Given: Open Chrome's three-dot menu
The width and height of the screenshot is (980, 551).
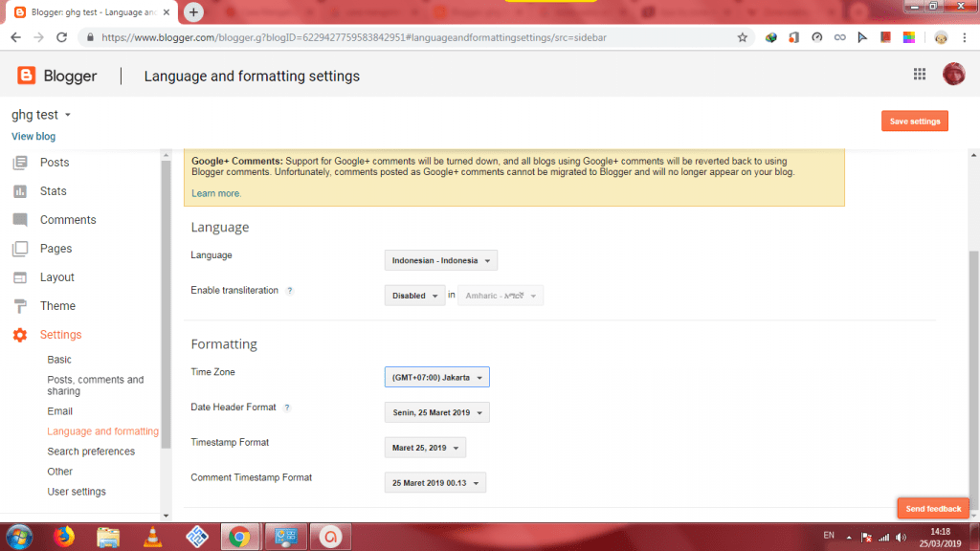Looking at the screenshot, I should 965,37.
